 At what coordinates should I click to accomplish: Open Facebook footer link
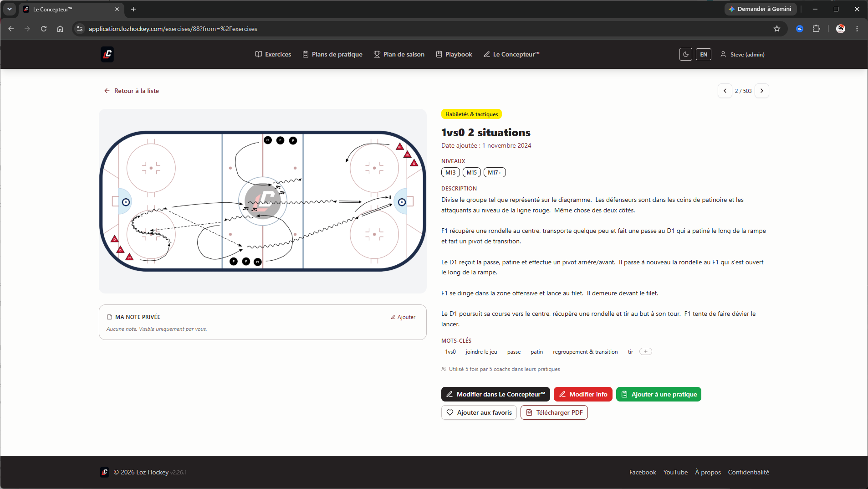643,472
